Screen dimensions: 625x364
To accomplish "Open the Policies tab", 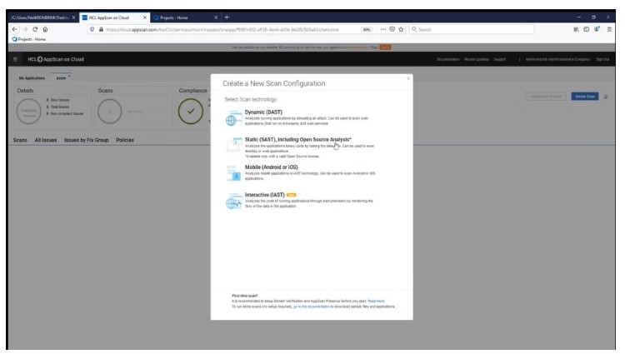I will click(125, 140).
